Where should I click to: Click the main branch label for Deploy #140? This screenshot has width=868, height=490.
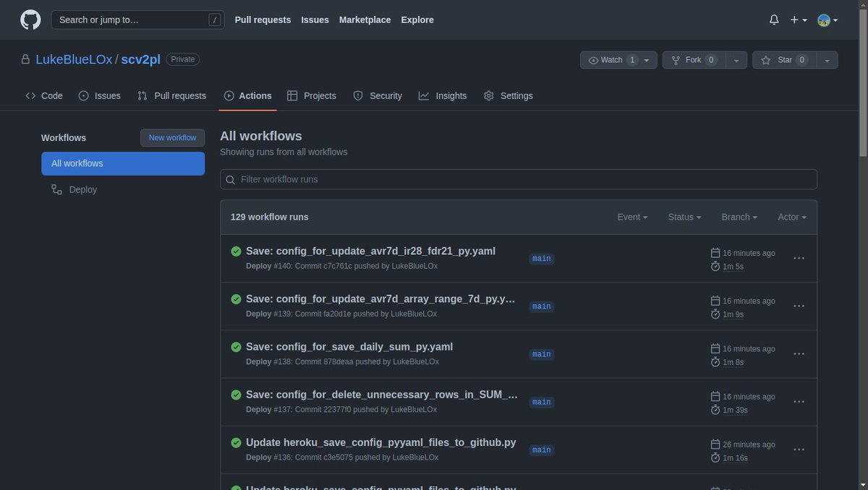(x=542, y=258)
